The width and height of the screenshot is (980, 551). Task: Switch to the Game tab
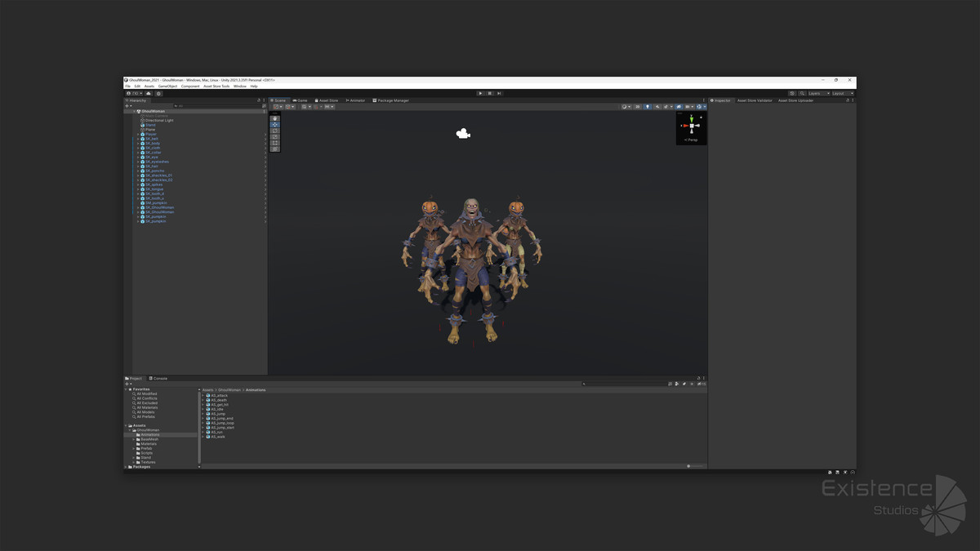[299, 100]
